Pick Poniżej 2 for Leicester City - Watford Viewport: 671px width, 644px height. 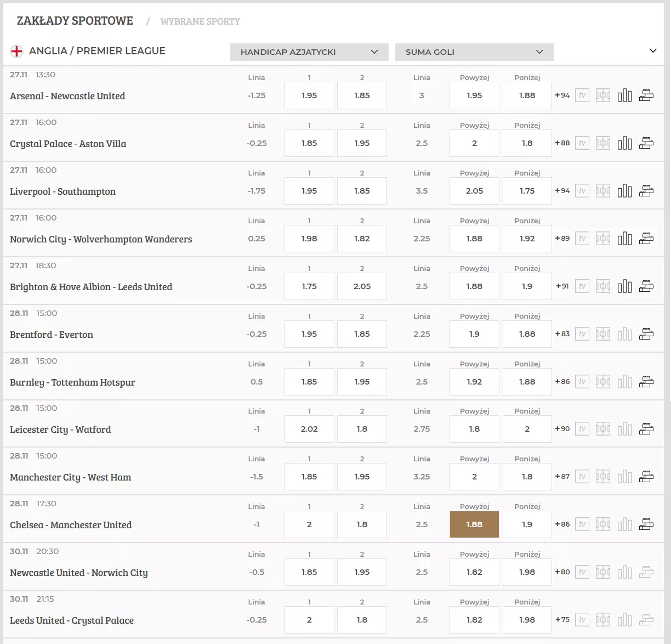tap(527, 429)
